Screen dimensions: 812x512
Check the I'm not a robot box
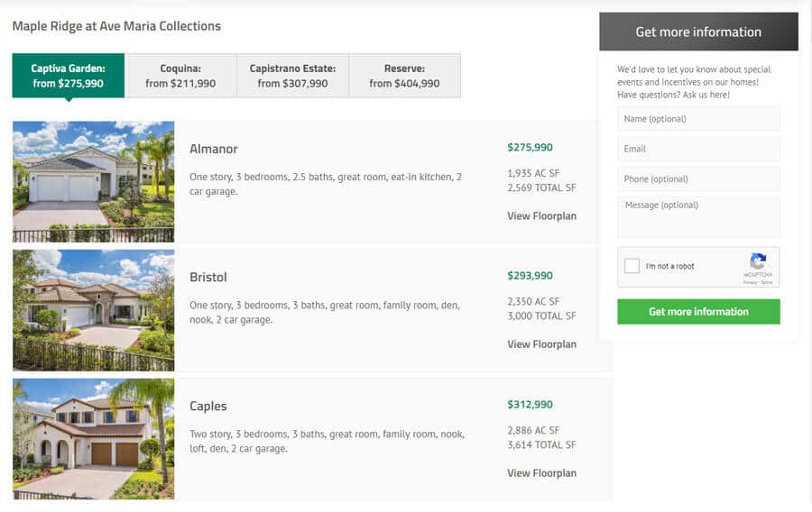pos(632,266)
